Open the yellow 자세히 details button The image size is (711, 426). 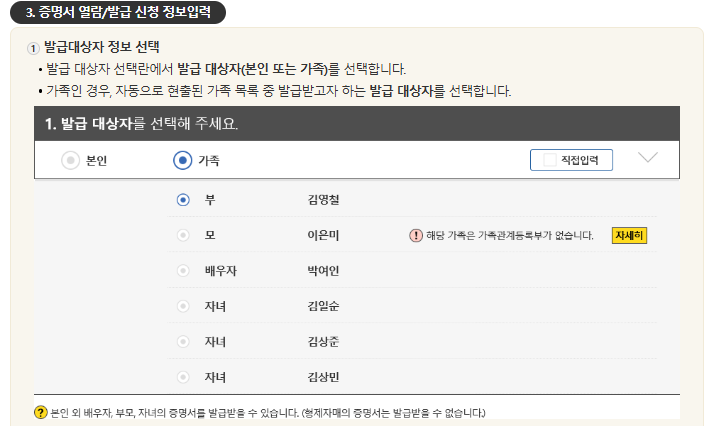[629, 235]
